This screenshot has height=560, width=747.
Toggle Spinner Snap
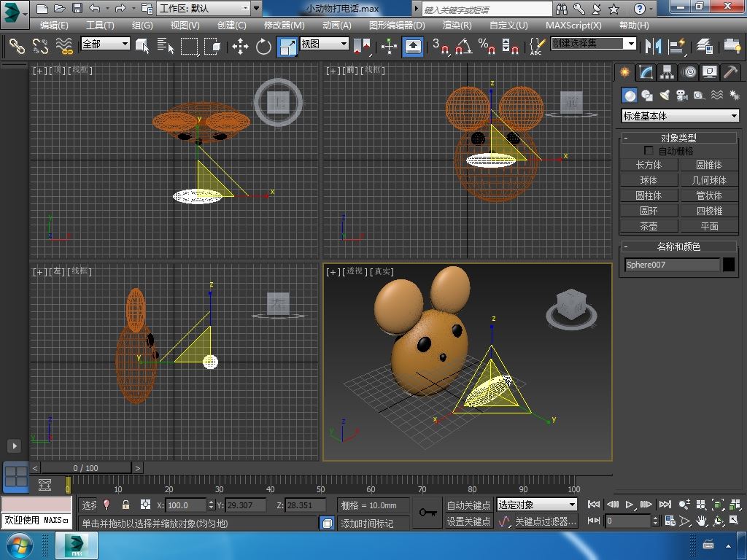(x=510, y=46)
